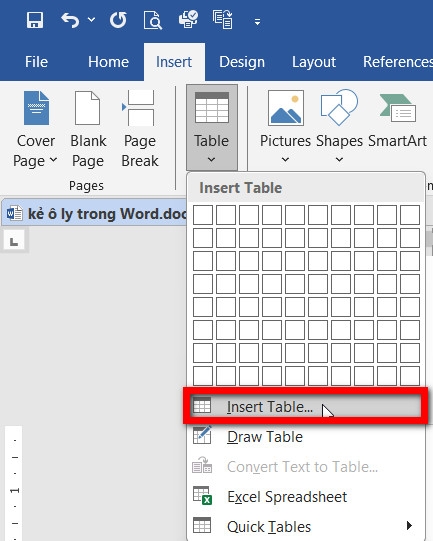Viewport: 433px width, 541px height.
Task: Click the Pages group label
Action: pos(86,186)
